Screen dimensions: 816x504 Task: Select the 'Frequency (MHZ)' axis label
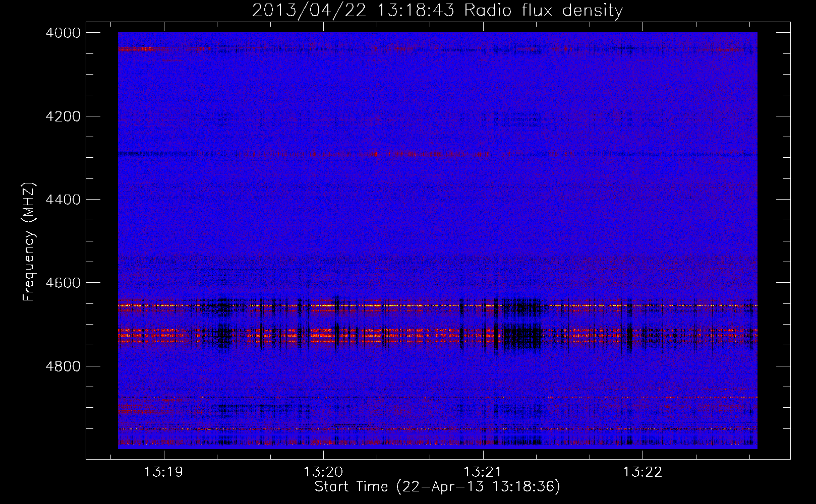29,242
